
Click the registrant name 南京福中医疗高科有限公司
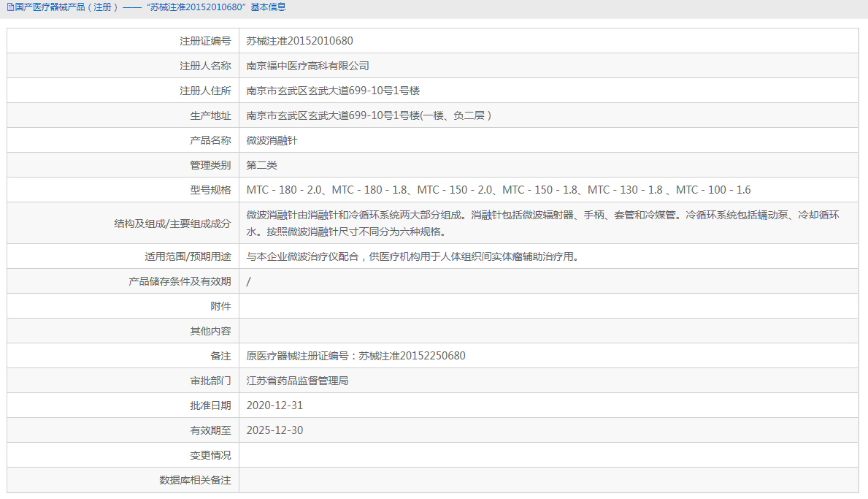(307, 66)
